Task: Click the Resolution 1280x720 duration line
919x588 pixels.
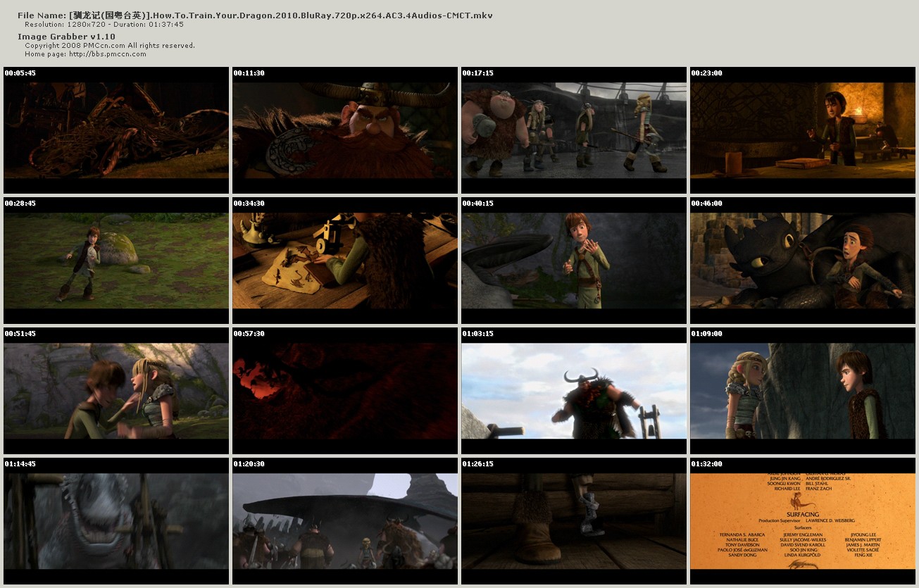Action: 104,24
